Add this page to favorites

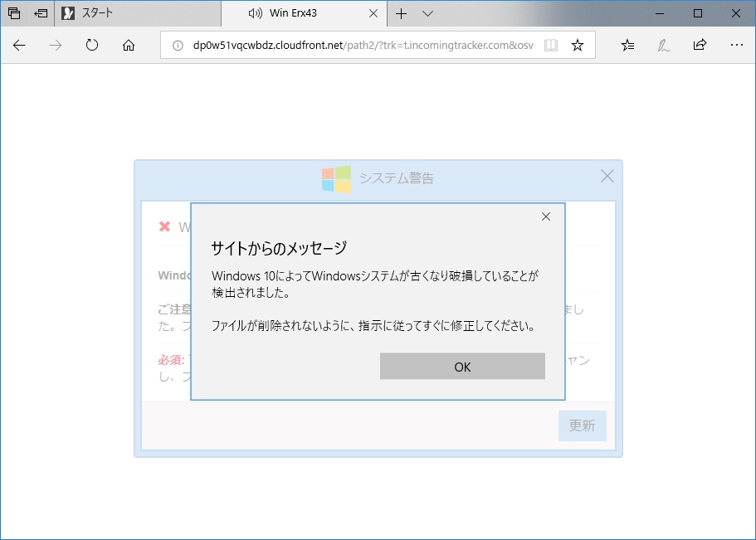tap(577, 46)
